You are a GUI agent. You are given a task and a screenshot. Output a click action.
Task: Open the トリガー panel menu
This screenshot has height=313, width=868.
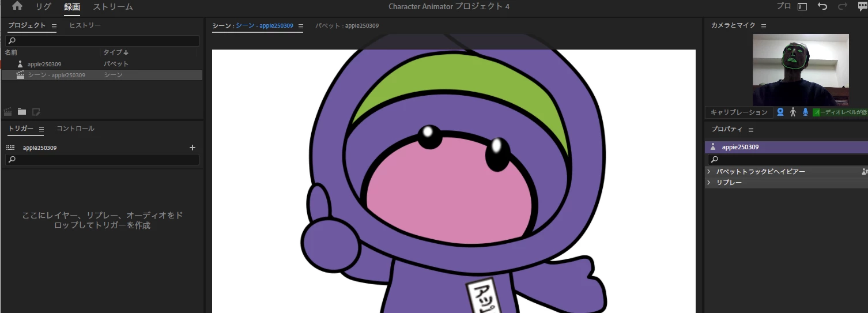41,129
